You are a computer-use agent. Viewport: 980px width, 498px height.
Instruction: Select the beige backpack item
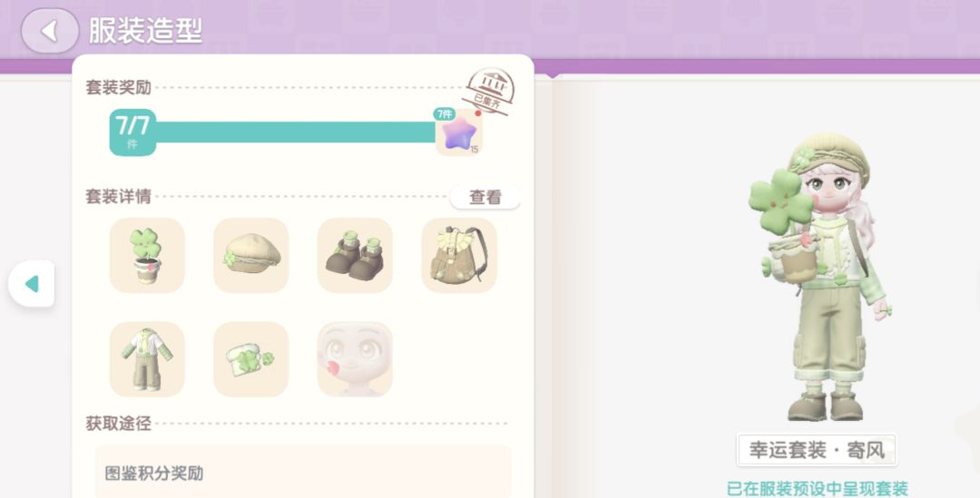(x=459, y=255)
